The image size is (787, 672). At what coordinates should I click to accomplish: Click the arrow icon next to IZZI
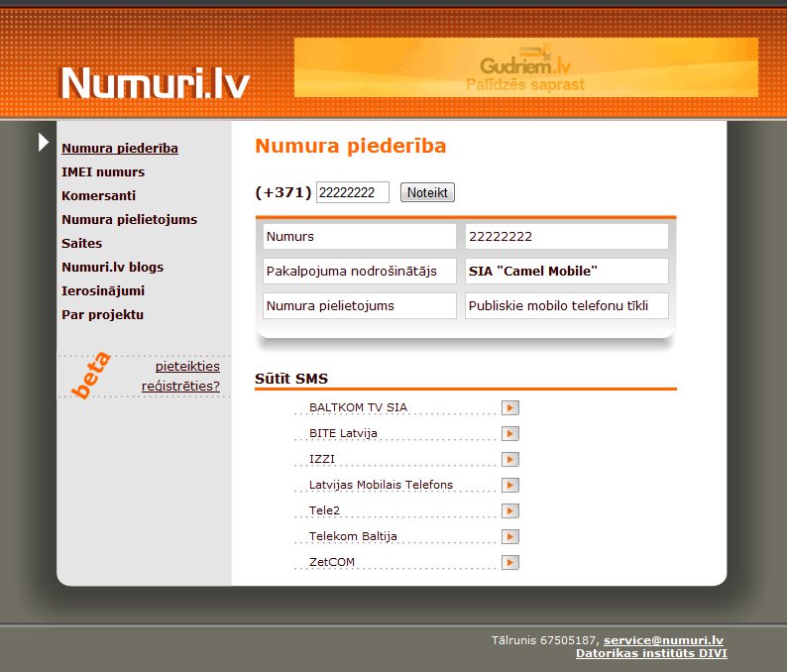point(509,459)
